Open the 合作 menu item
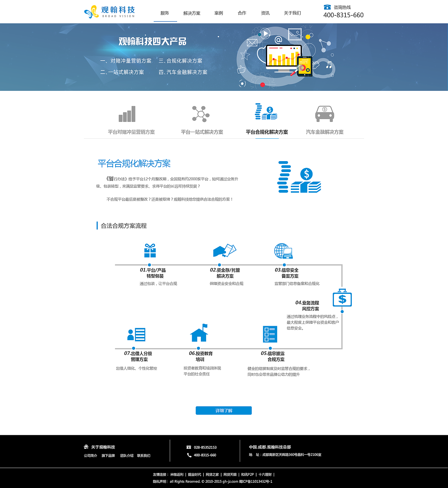The height and width of the screenshot is (488, 448). click(x=242, y=13)
